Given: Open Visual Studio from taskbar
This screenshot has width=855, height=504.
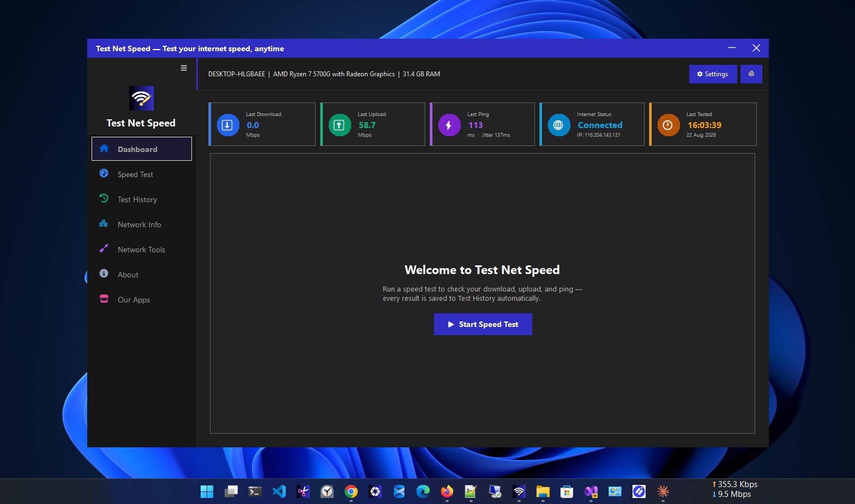Looking at the screenshot, I should [x=591, y=491].
